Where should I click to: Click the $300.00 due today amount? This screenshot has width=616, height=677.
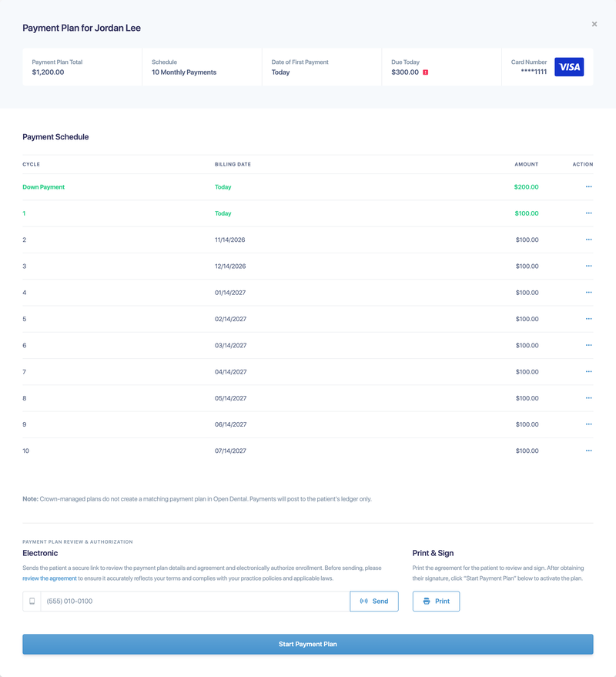(x=405, y=72)
